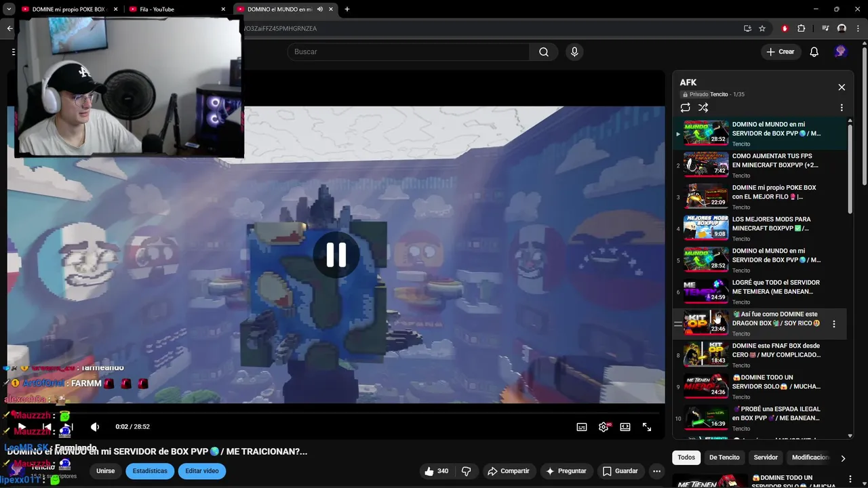Click Compartir share button

[x=509, y=471]
